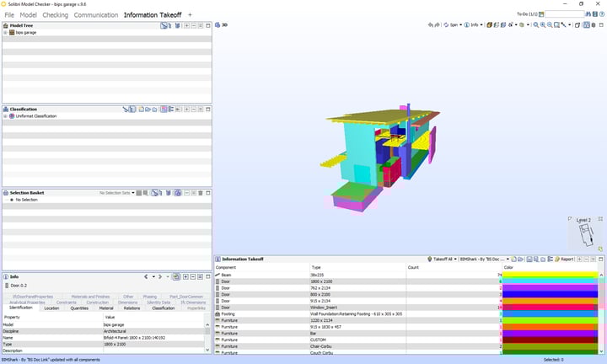The height and width of the screenshot is (364, 607).
Task: Go back with Info panel left arrow
Action: coord(146,276)
